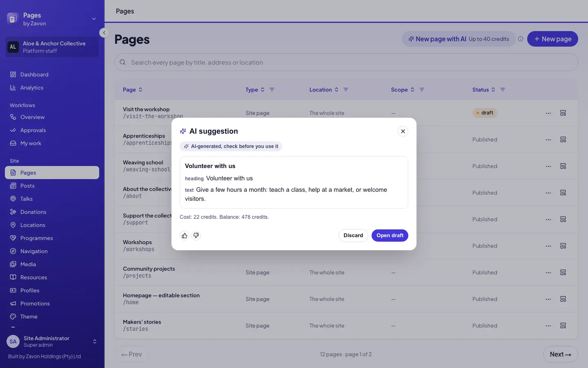Sort the table by Page column

pyautogui.click(x=133, y=90)
